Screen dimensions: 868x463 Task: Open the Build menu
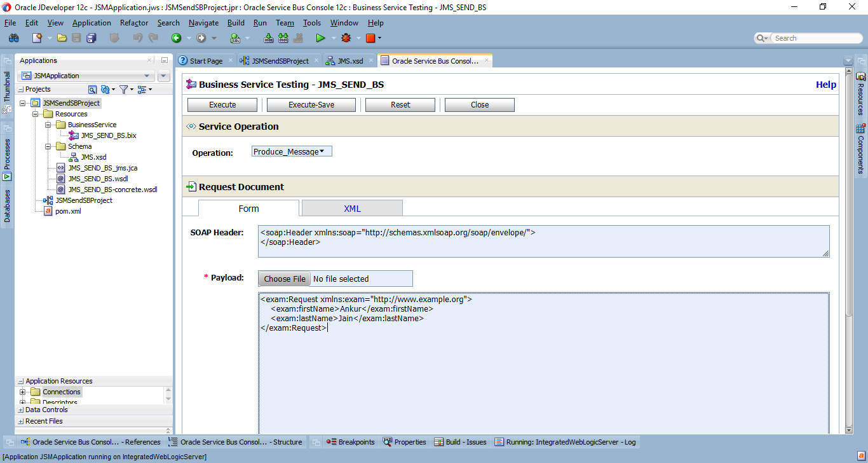(x=236, y=22)
